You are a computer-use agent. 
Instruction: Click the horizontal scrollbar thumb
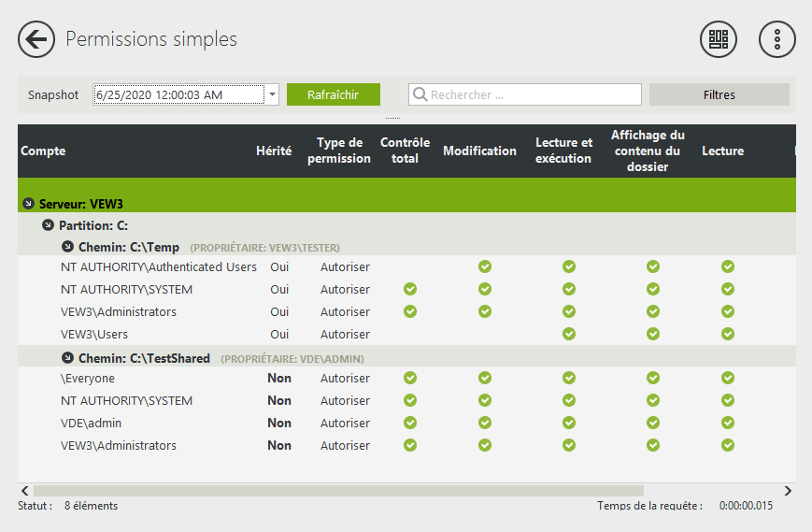click(338, 491)
